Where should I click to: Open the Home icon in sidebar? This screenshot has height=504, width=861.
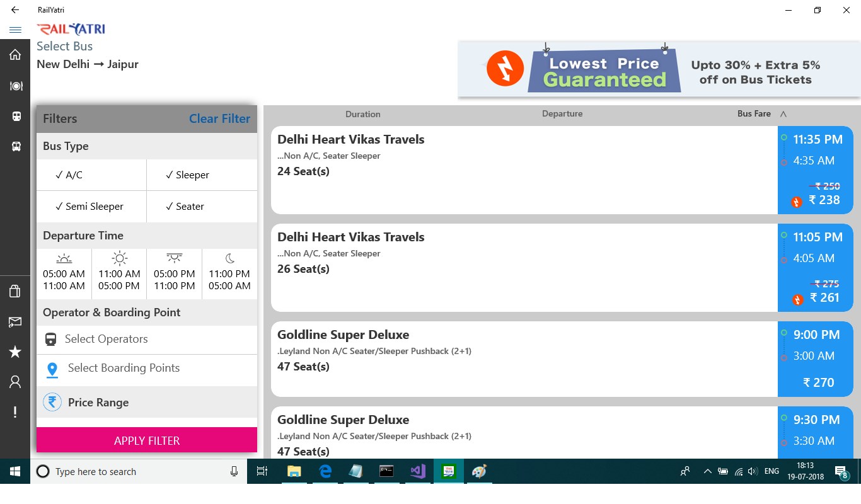15,55
